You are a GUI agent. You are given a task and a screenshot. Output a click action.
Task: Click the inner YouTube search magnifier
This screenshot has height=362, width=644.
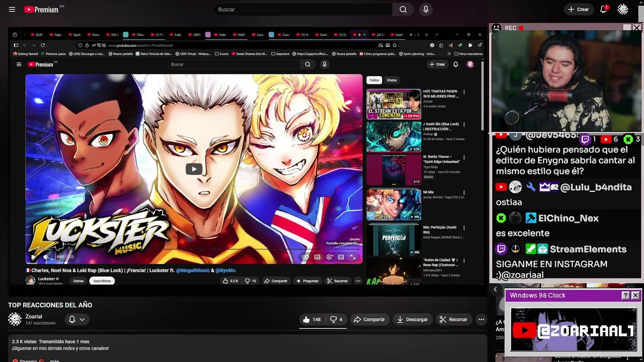pos(307,64)
